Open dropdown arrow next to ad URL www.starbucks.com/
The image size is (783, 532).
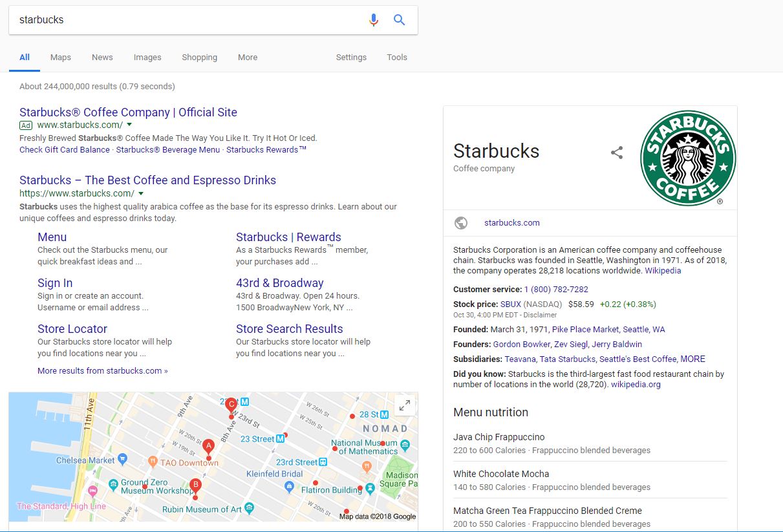pos(129,125)
